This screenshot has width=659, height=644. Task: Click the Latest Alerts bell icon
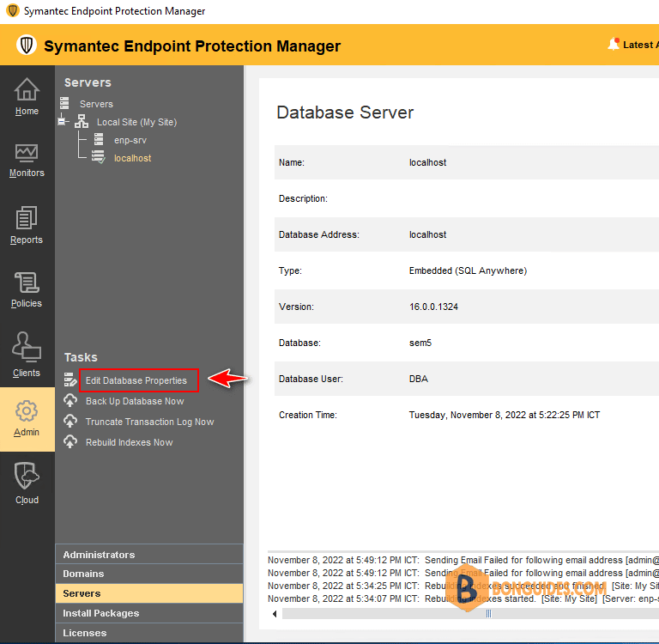614,44
